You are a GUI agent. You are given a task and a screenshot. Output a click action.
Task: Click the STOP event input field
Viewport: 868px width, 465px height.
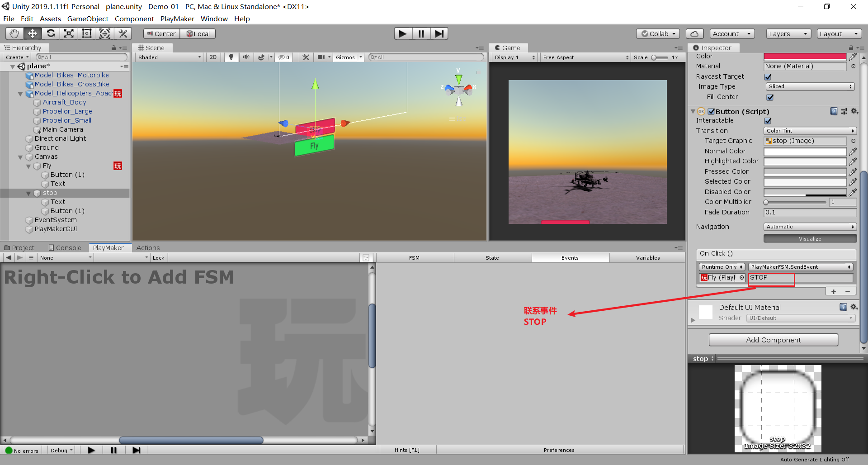click(x=771, y=278)
